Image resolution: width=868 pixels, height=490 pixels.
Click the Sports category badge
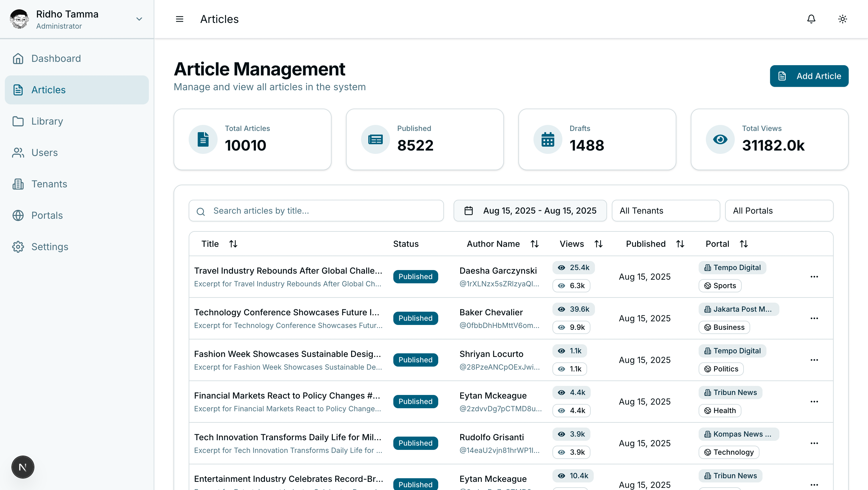(720, 286)
